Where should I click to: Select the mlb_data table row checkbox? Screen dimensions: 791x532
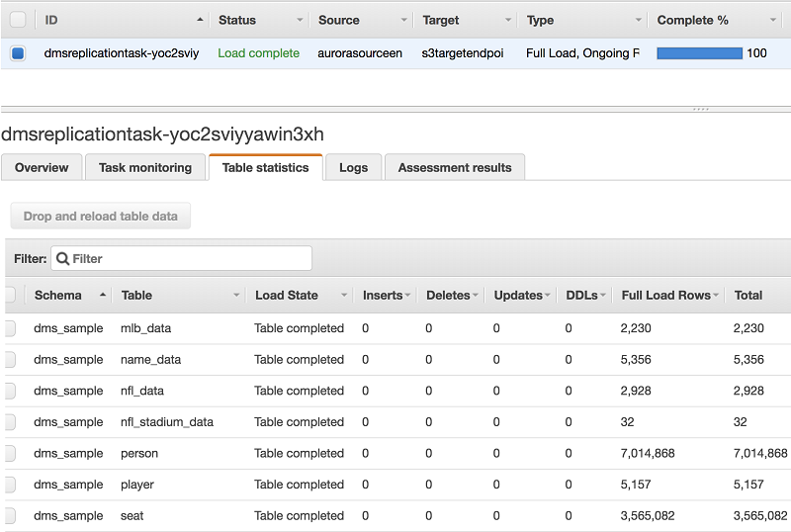[x=10, y=328]
